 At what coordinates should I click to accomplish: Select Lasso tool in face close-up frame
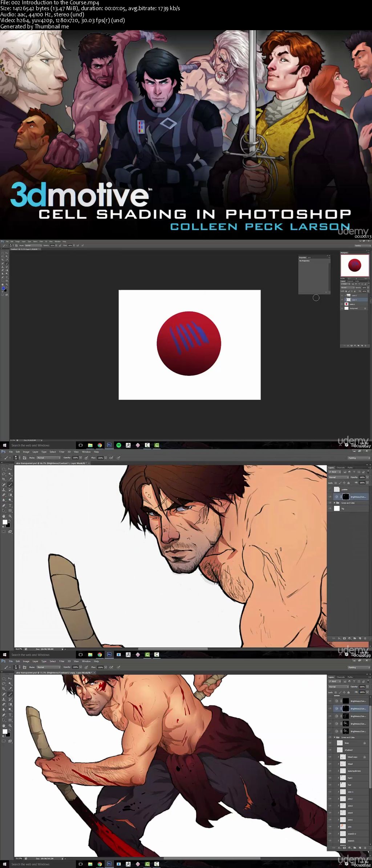tap(4, 474)
